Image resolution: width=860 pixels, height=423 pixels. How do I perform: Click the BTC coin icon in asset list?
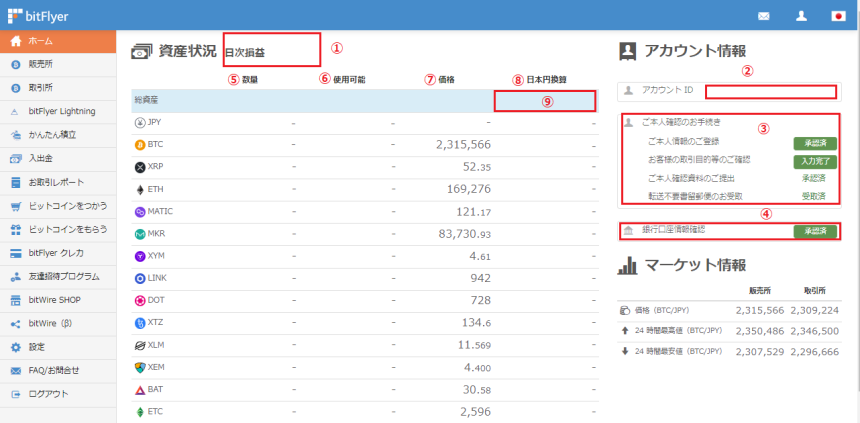click(140, 145)
